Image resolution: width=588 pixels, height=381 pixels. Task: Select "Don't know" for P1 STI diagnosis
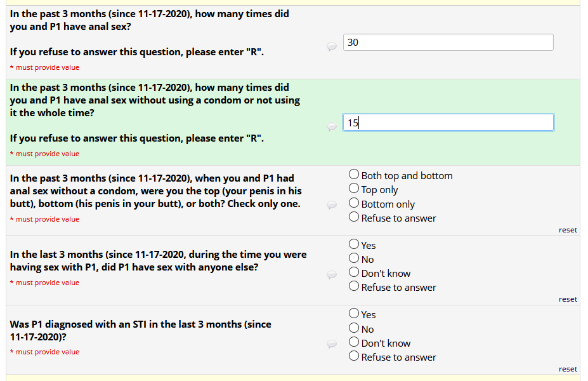(x=354, y=342)
